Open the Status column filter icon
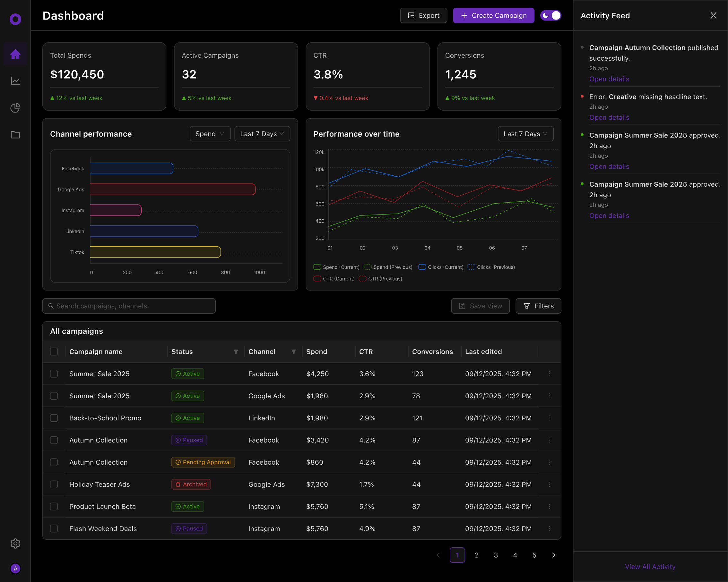The height and width of the screenshot is (582, 728). (236, 351)
